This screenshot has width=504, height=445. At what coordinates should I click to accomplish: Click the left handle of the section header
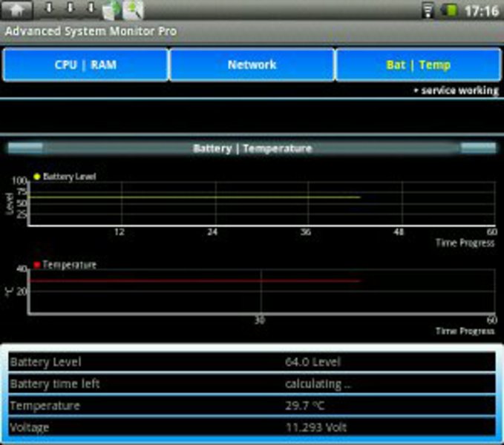click(25, 148)
